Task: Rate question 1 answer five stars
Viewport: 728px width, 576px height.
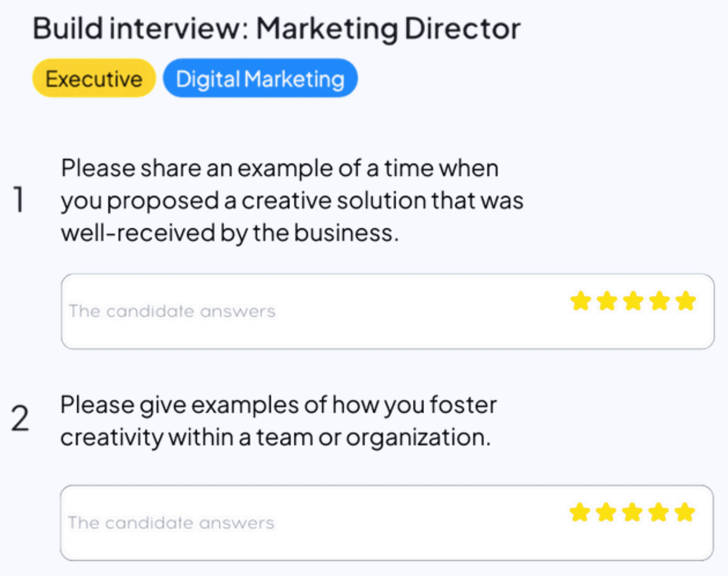Action: [686, 301]
